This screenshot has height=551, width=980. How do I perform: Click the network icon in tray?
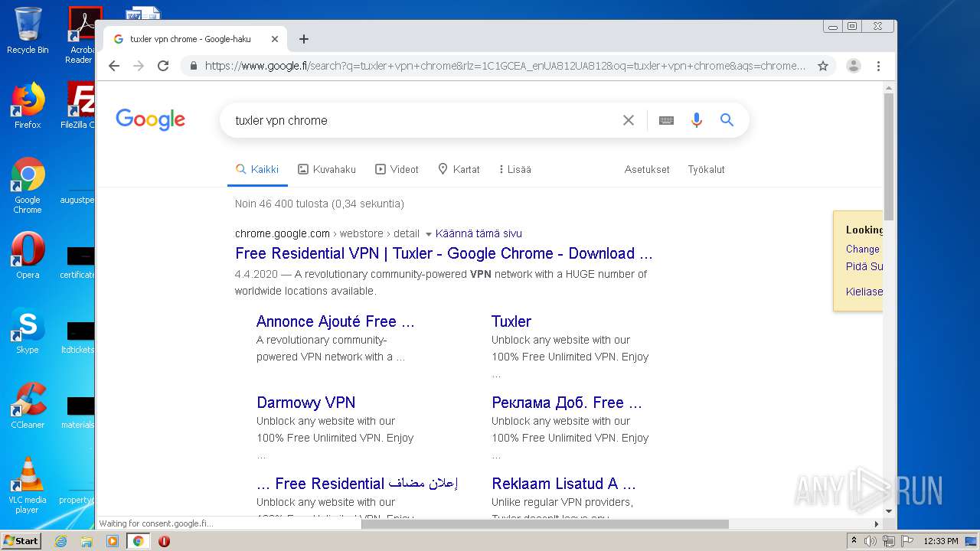coord(889,541)
